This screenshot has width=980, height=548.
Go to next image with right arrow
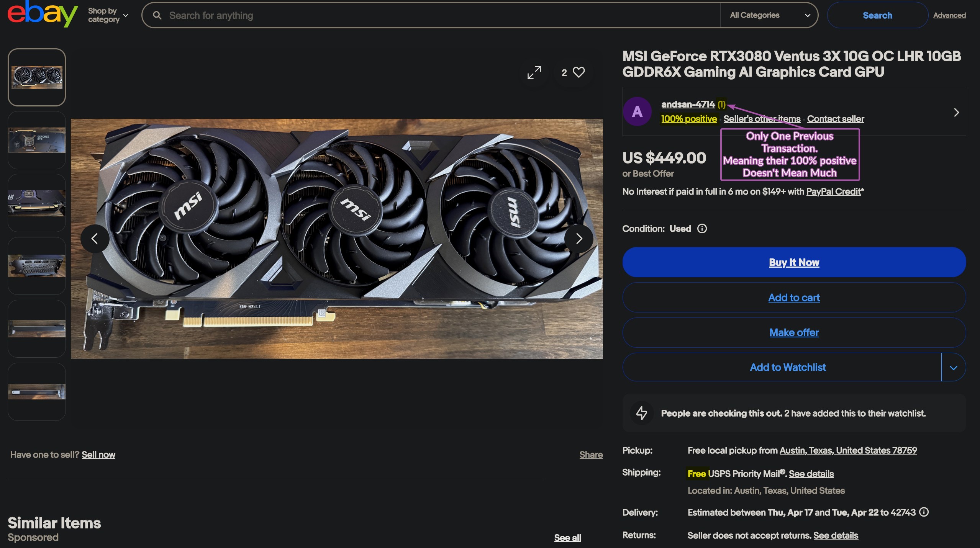coord(579,239)
